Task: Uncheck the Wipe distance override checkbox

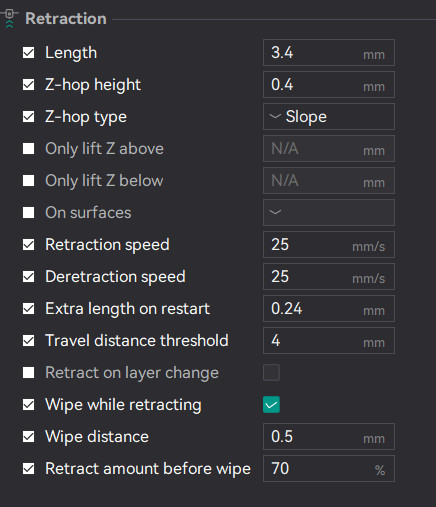Action: pyautogui.click(x=28, y=437)
